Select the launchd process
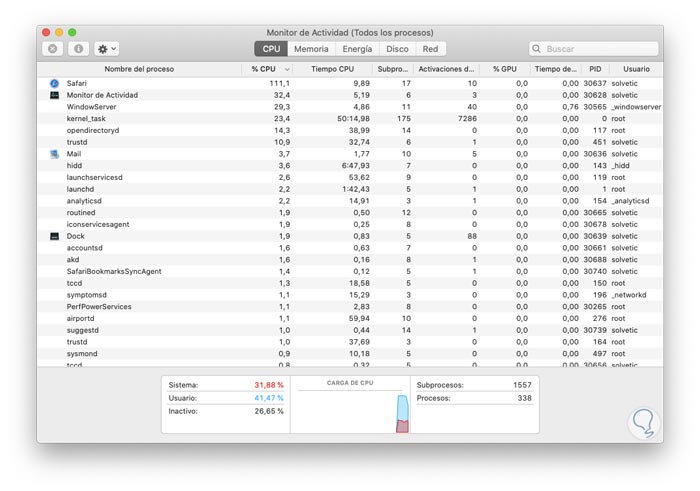The height and width of the screenshot is (491, 700). click(x=350, y=189)
